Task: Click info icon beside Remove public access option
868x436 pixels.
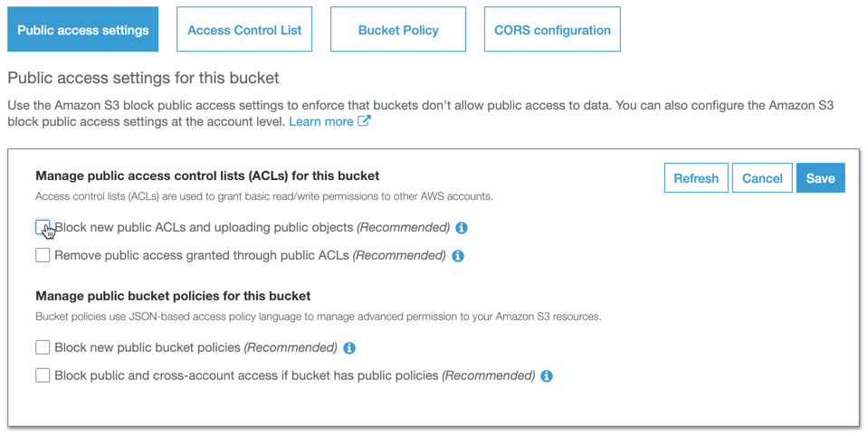Action: coord(458,256)
